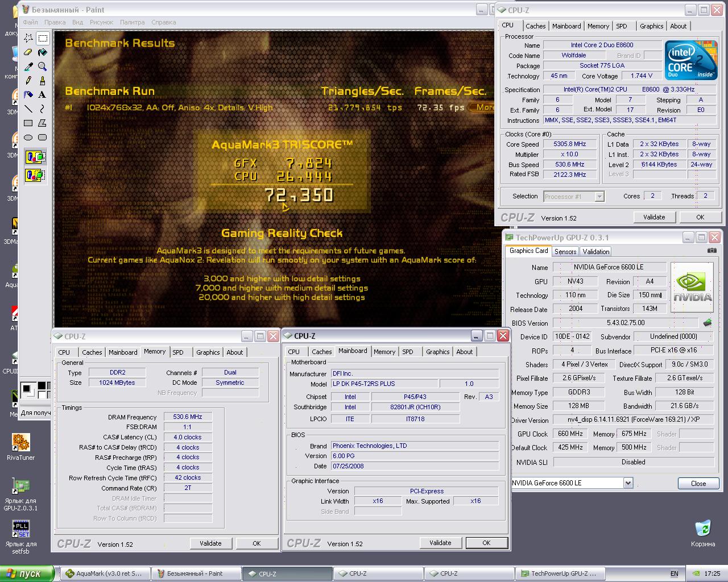728x582 pixels.
Task: Open the Рисунок menu in Paint
Action: tap(101, 22)
